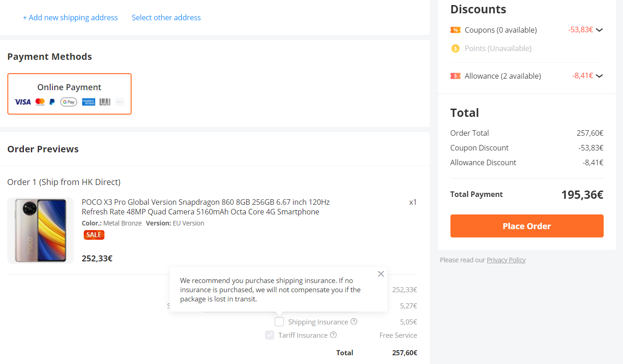The height and width of the screenshot is (364, 623).
Task: Click the POCO X3 Pro product title
Action: [x=206, y=207]
